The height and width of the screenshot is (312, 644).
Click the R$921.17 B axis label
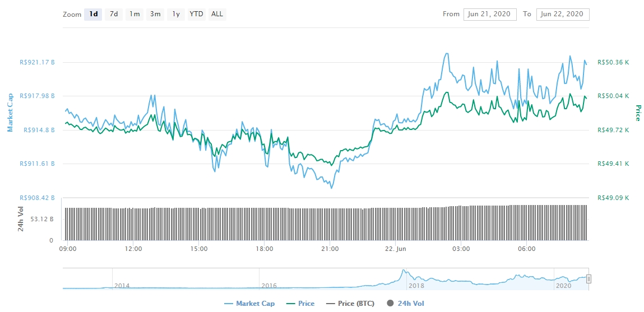37,62
